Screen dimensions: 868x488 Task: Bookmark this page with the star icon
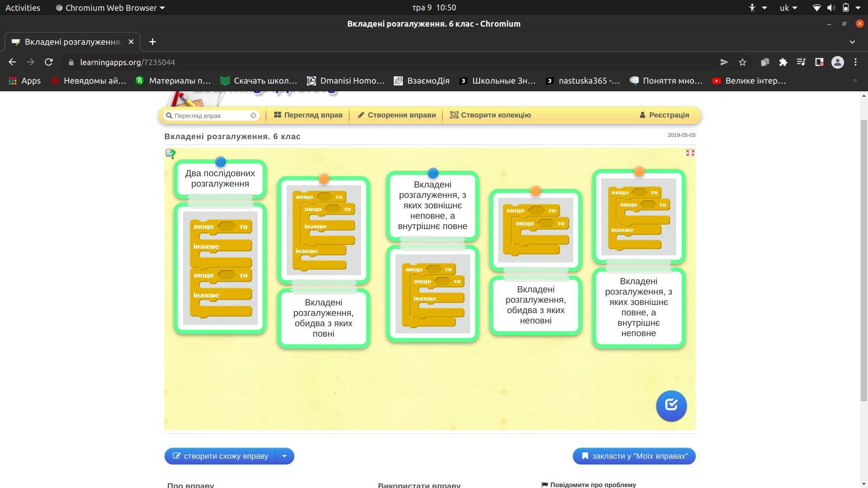point(742,62)
